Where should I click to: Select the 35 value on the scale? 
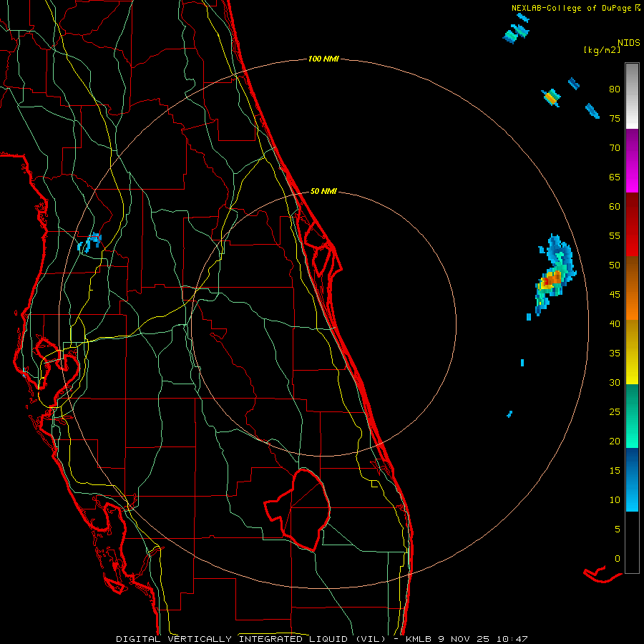pos(615,353)
